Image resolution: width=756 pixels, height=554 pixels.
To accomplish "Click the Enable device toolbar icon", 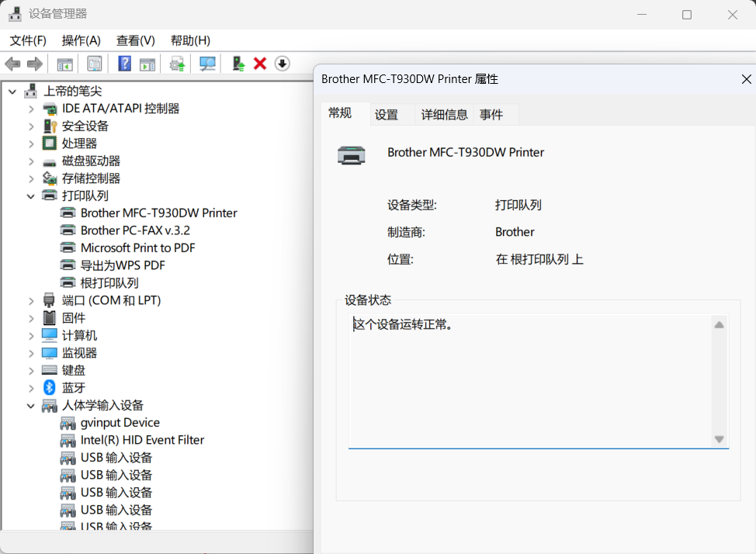I will coord(238,64).
